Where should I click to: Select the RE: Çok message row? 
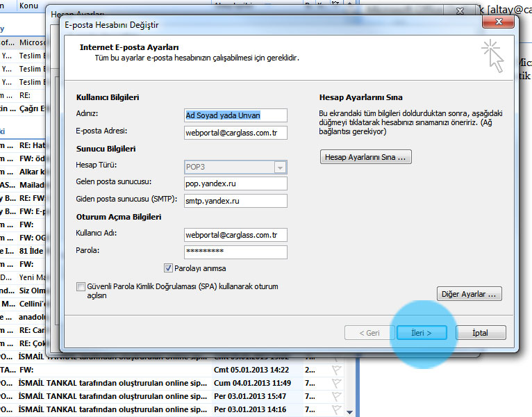23,343
